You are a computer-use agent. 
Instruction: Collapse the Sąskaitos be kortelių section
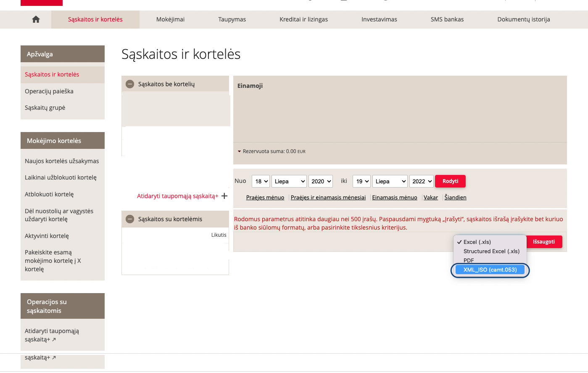point(130,84)
